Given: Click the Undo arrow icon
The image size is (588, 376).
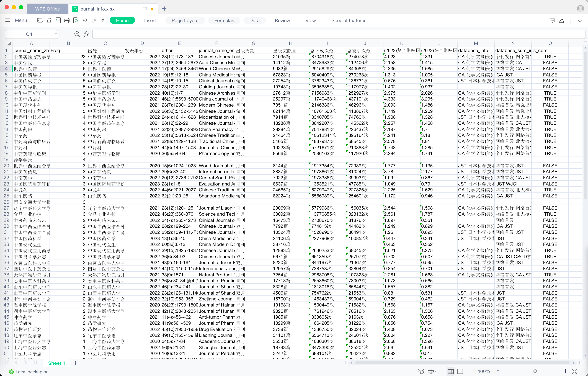Looking at the screenshot, I should 85,20.
